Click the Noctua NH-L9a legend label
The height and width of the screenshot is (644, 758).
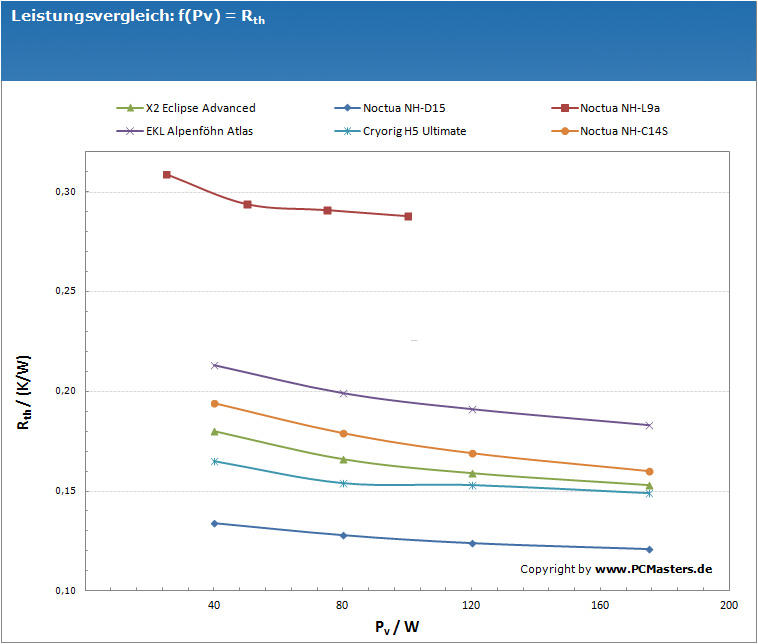tap(620, 108)
